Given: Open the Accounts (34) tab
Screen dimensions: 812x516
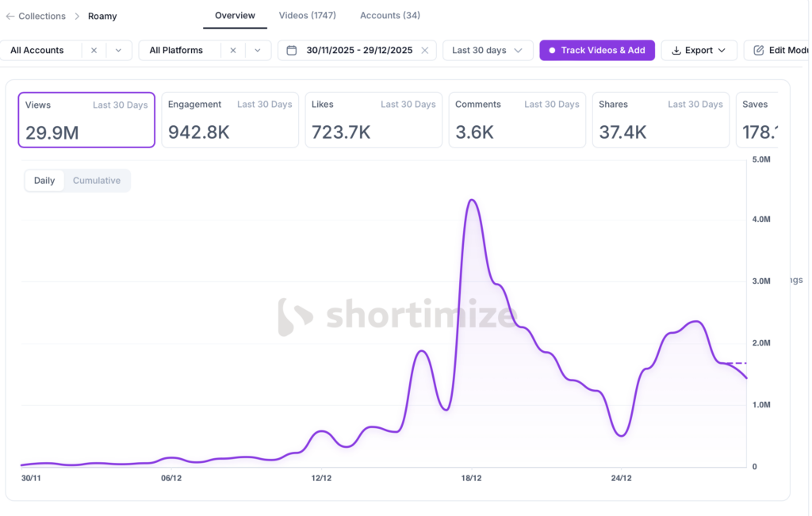Looking at the screenshot, I should pos(390,16).
